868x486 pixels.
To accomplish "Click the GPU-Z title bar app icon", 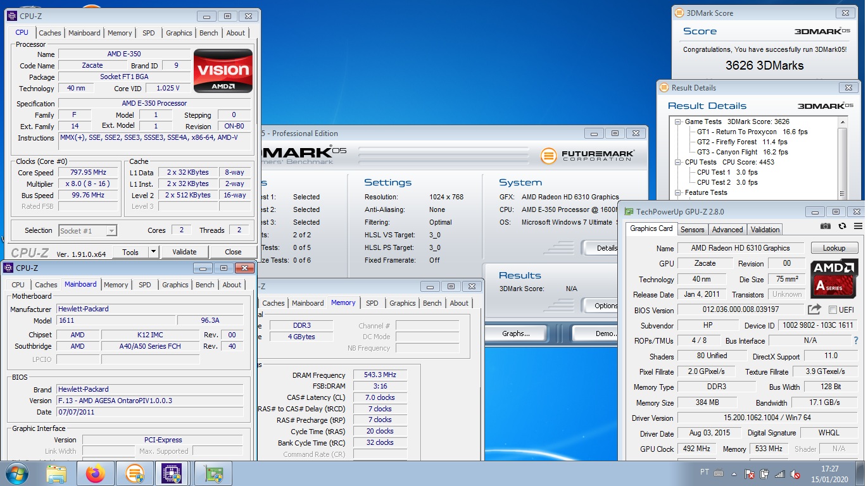I will (629, 212).
